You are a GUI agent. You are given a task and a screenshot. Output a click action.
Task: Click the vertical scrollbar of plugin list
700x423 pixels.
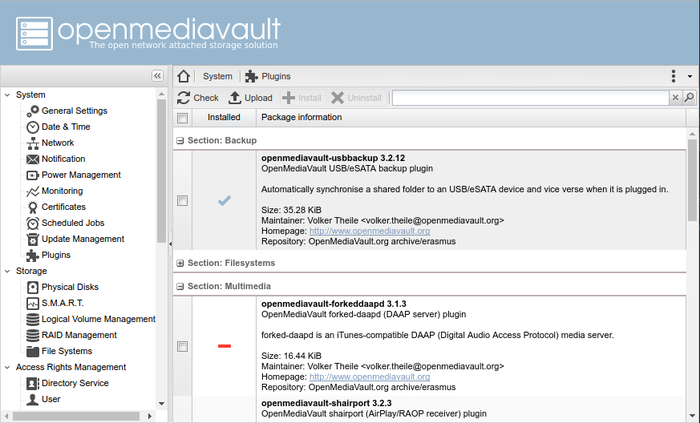pos(692,180)
